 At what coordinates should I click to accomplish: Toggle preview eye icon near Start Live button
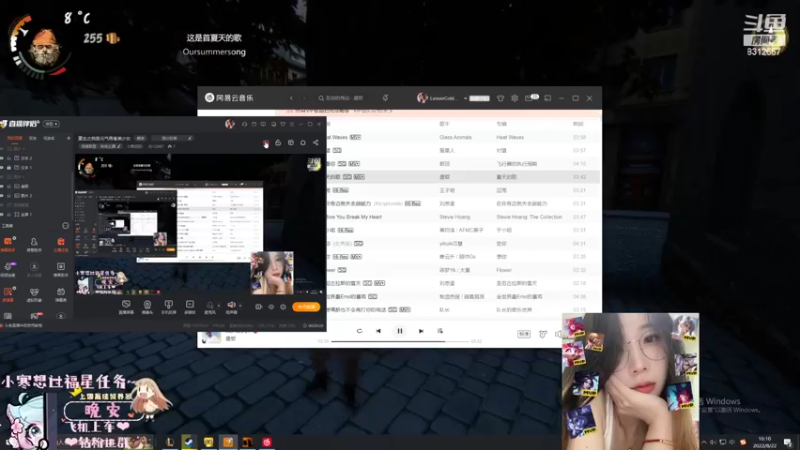[271, 307]
